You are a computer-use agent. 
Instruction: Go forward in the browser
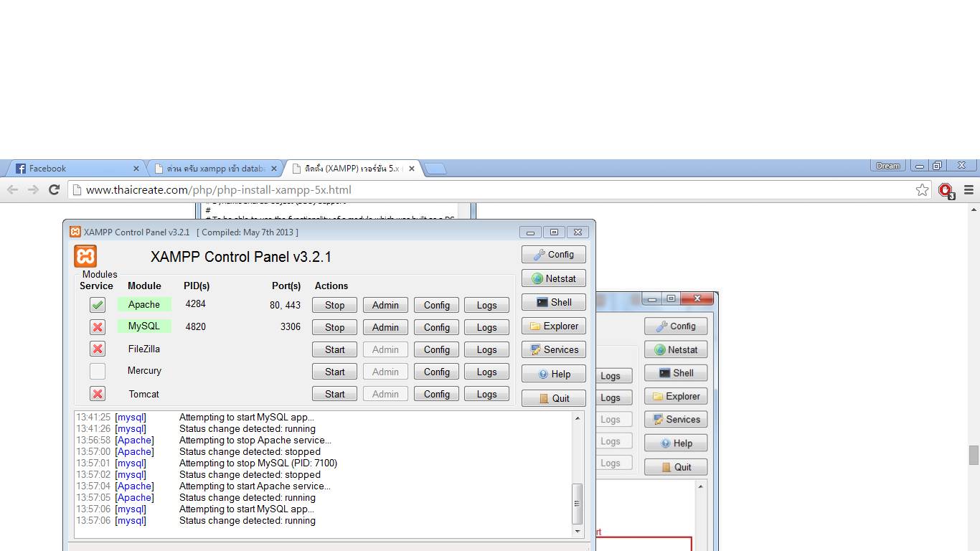pyautogui.click(x=33, y=189)
